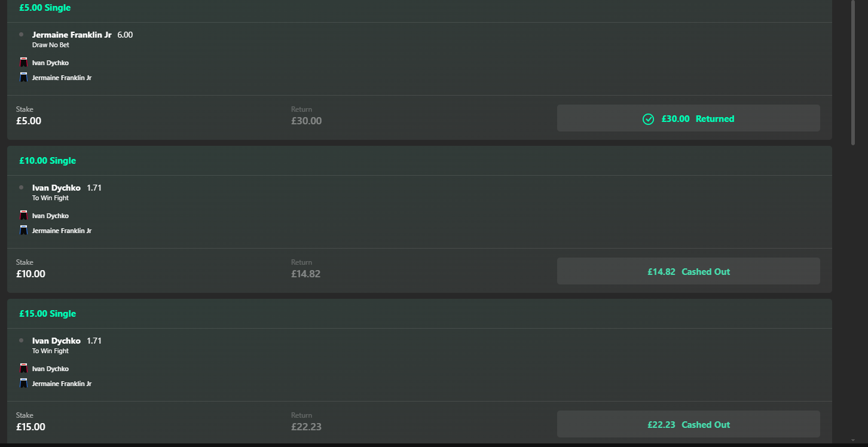Open Ivan Dychko 1.71 selection in £10.00 bet
Screen dimensions: 868x447
(67, 192)
